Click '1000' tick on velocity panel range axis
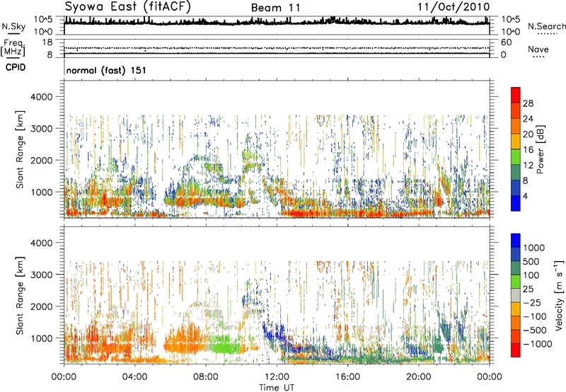This screenshot has height=392, width=566. 41,338
